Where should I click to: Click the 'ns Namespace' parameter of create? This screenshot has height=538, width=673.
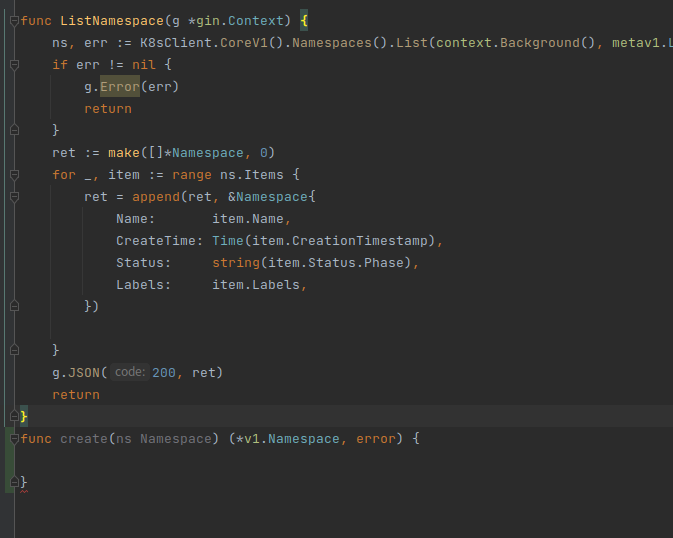pyautogui.click(x=164, y=438)
